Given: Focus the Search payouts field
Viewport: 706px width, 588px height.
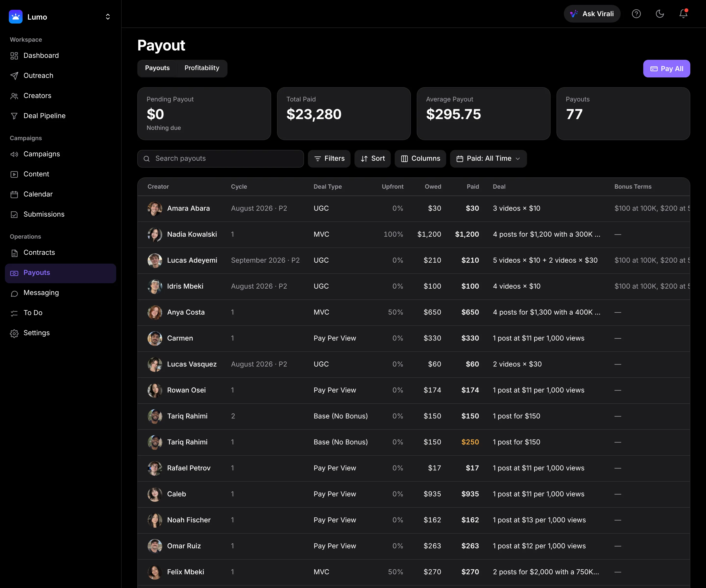Looking at the screenshot, I should tap(221, 159).
